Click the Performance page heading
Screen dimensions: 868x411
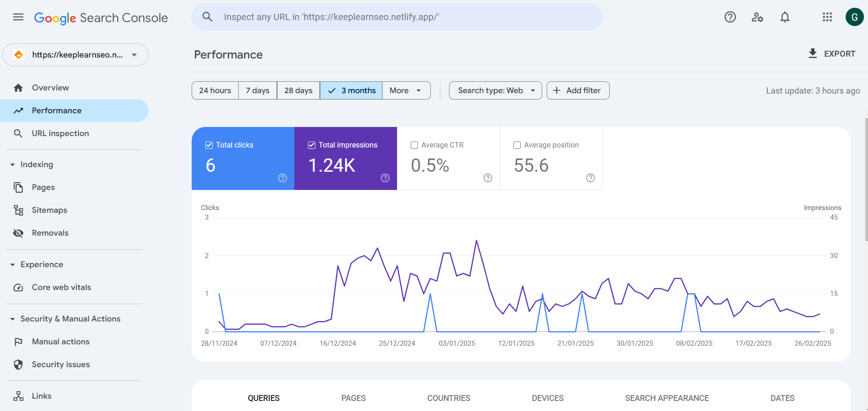click(228, 55)
